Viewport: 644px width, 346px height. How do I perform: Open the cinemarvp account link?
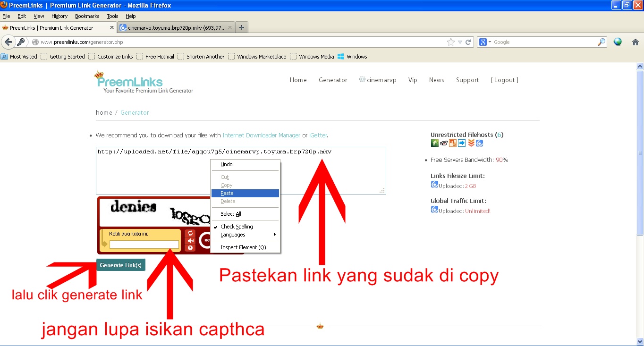point(377,80)
